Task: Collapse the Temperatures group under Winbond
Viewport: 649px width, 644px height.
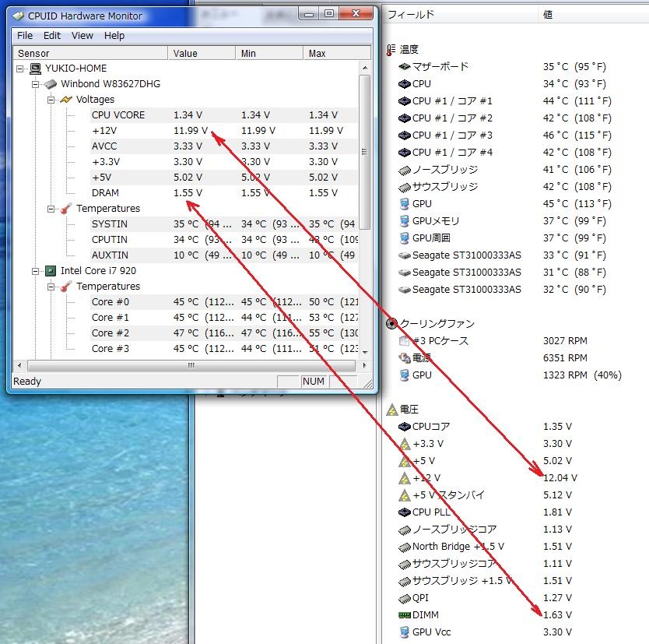Action: [51, 209]
